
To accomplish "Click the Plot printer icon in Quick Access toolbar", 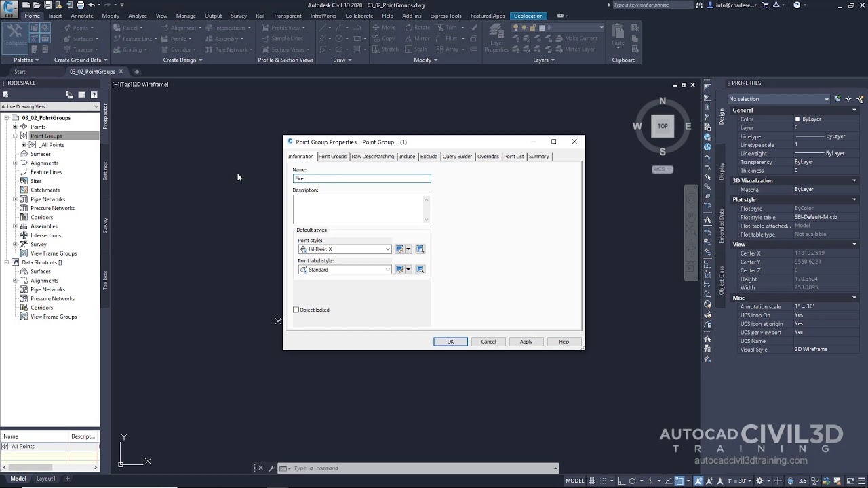I will coord(80,5).
